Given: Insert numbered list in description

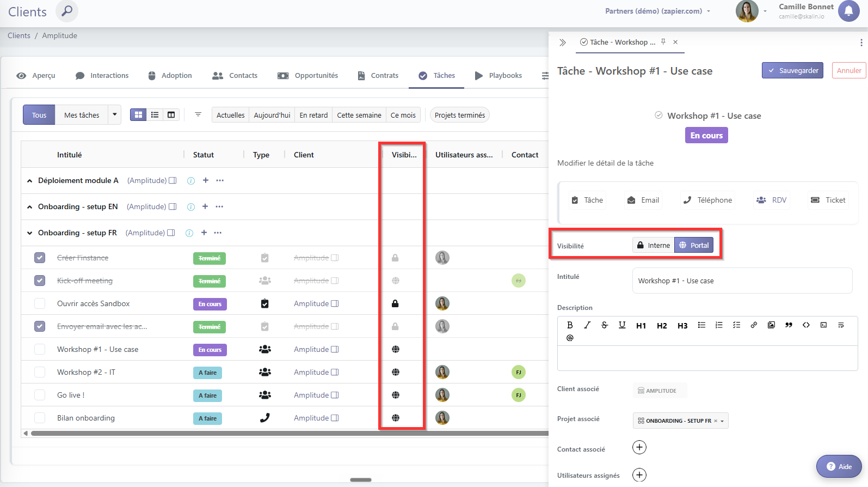Looking at the screenshot, I should click(719, 325).
